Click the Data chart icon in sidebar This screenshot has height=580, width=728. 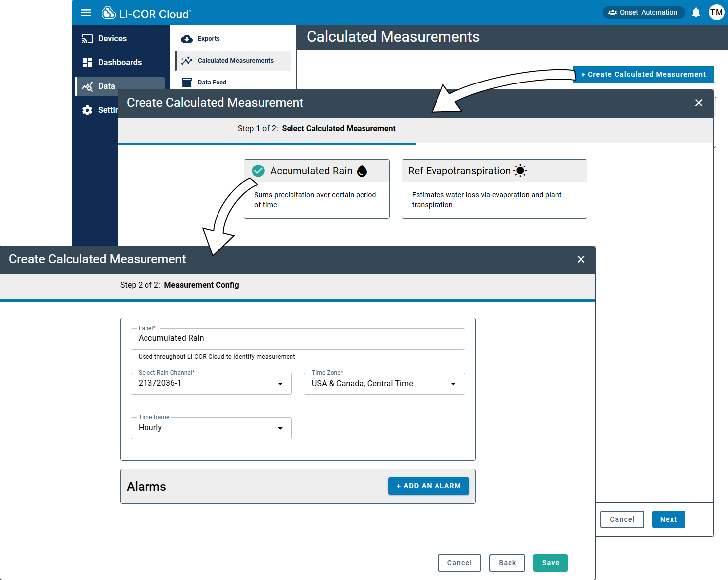point(87,86)
